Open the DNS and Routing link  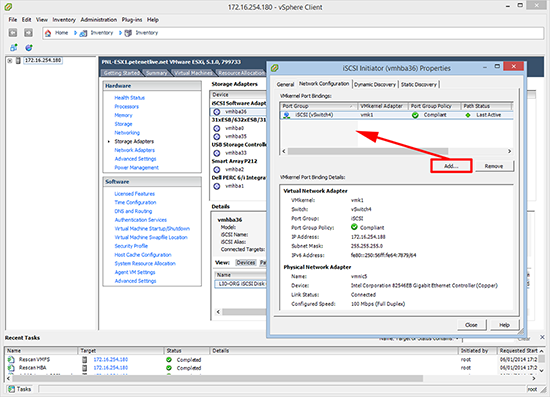tap(133, 211)
